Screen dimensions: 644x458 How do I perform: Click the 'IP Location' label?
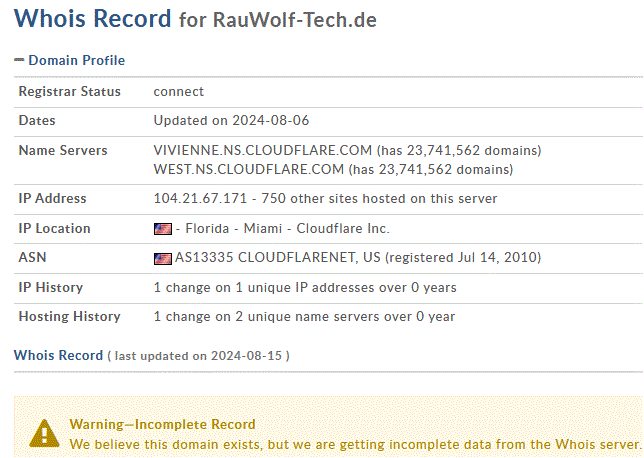[x=54, y=228]
